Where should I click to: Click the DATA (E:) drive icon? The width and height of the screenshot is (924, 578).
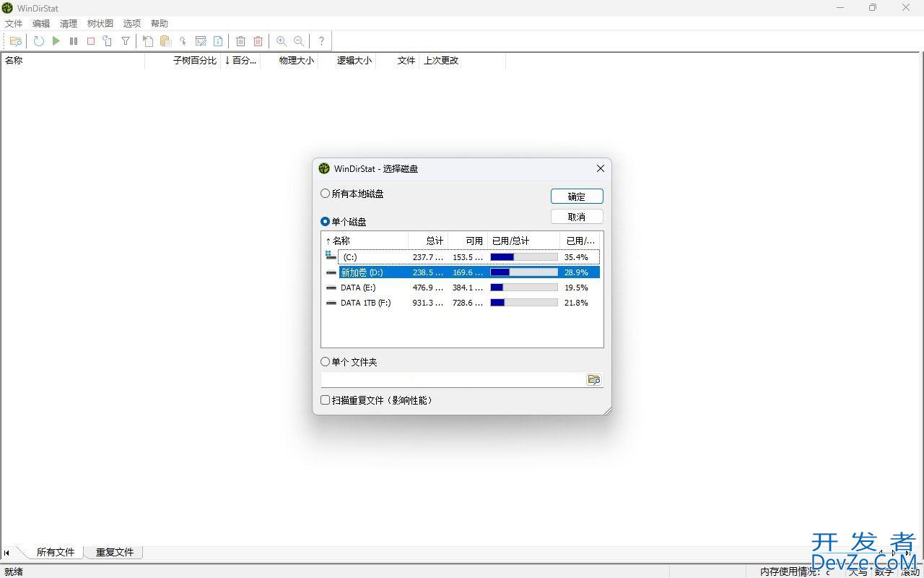[x=331, y=288]
